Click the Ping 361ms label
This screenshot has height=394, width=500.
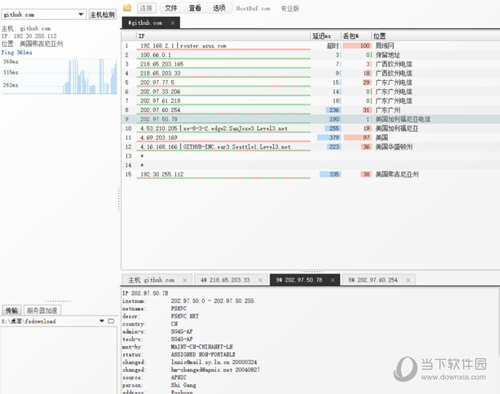(x=17, y=52)
